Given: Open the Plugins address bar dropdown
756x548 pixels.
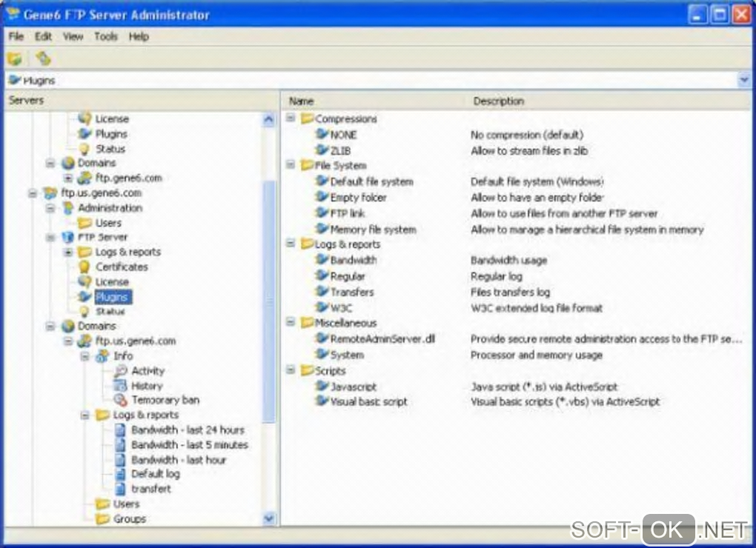Looking at the screenshot, I should 744,80.
